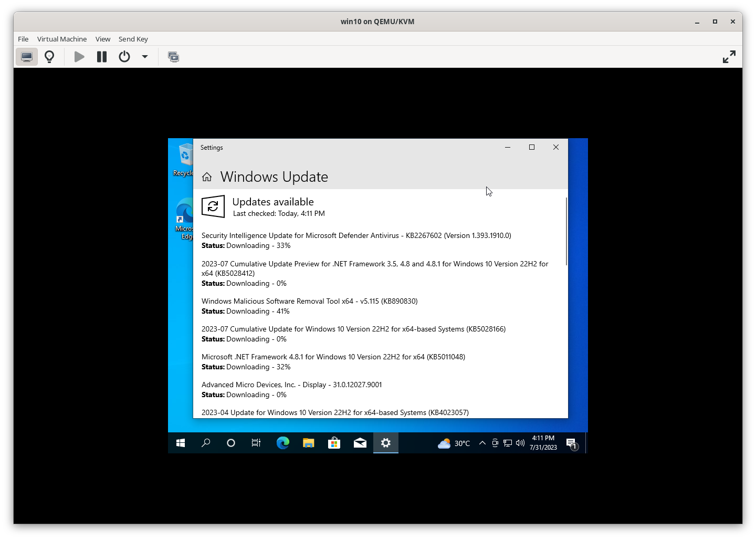
Task: Show hidden tray icons chevron
Action: tap(482, 443)
